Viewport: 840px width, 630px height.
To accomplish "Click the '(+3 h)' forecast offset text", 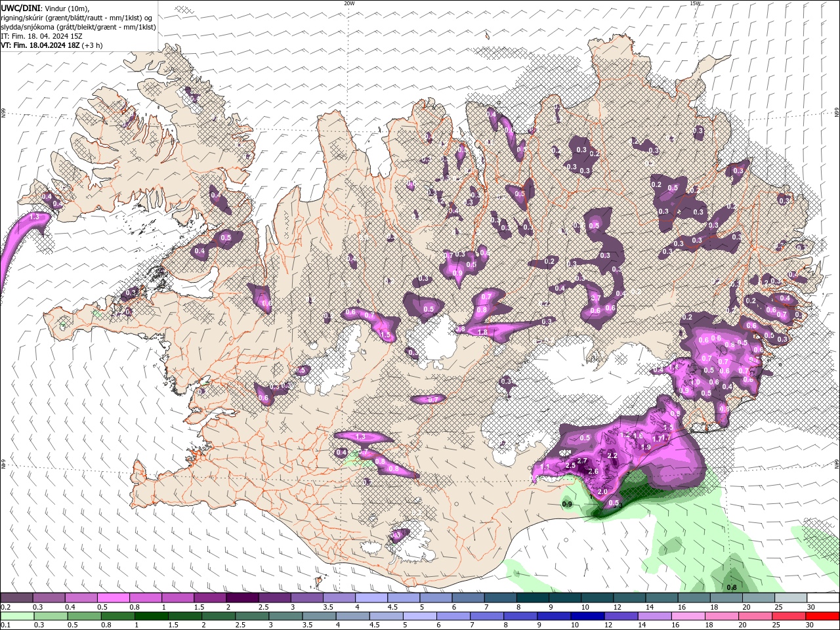I will point(93,45).
